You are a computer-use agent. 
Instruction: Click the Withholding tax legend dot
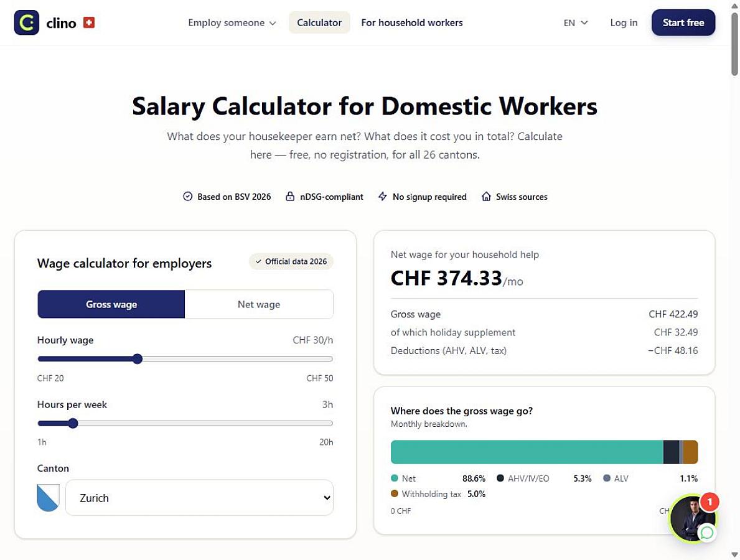pyautogui.click(x=395, y=493)
